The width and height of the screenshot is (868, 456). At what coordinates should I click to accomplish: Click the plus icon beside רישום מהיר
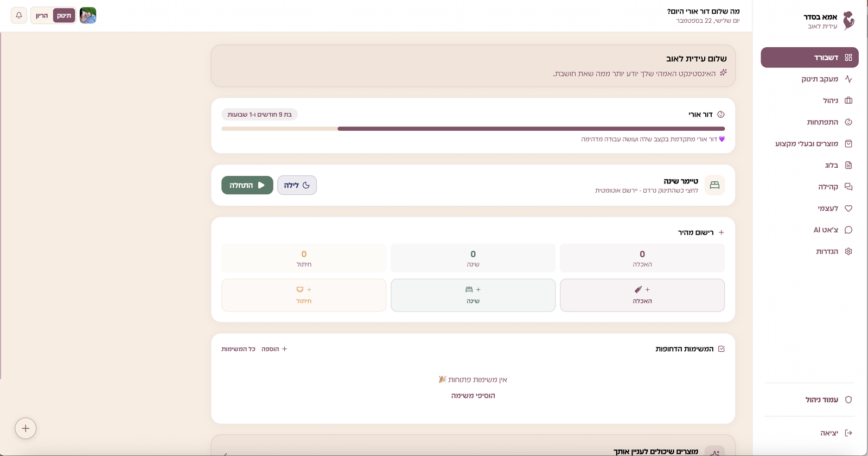tap(721, 232)
